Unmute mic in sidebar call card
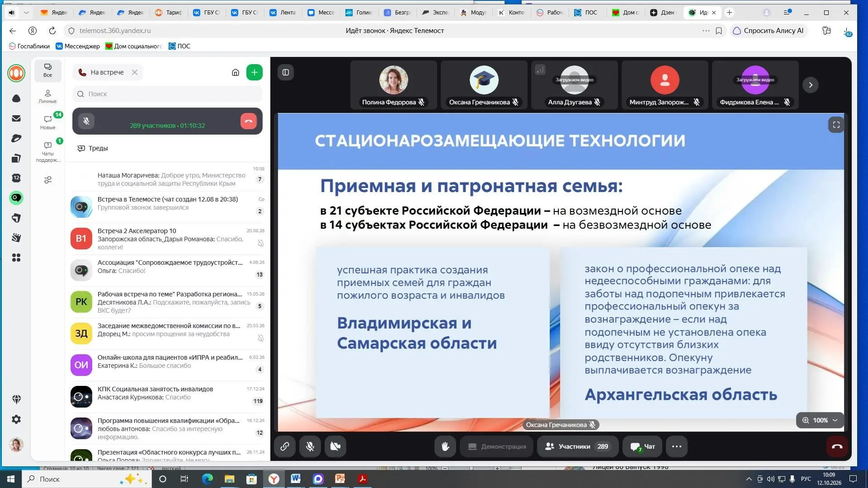 [x=86, y=121]
